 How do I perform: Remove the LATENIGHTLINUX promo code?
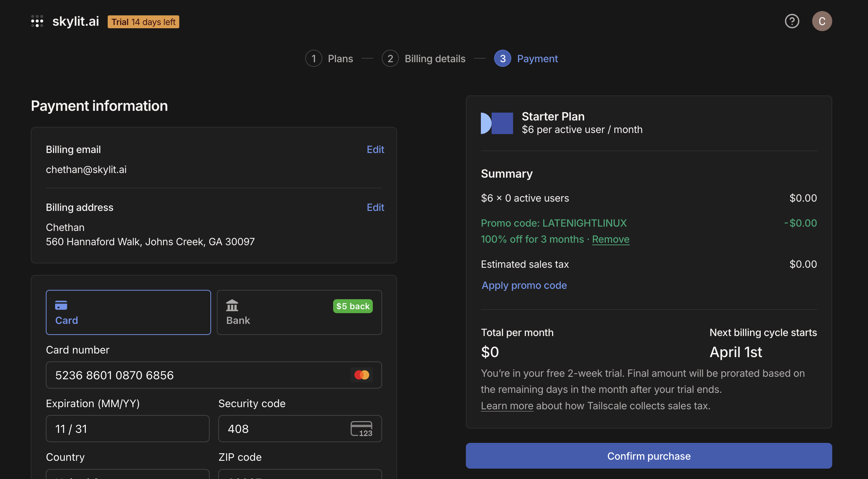coord(610,239)
